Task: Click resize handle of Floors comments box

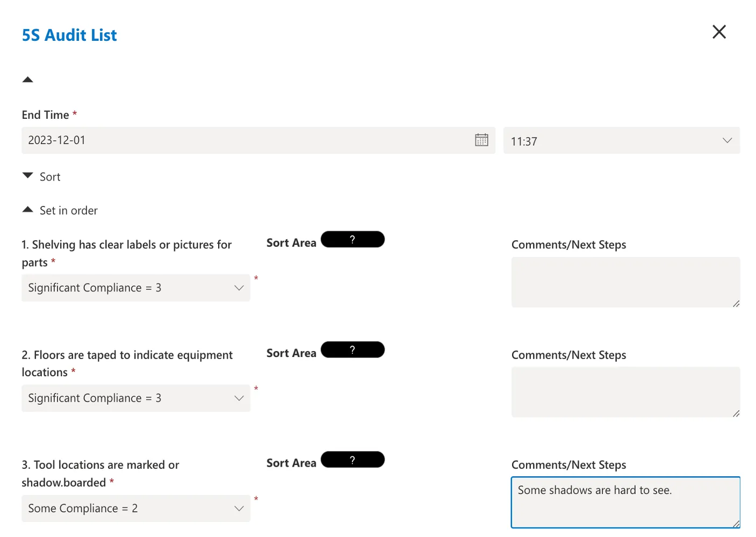Action: coord(736,413)
